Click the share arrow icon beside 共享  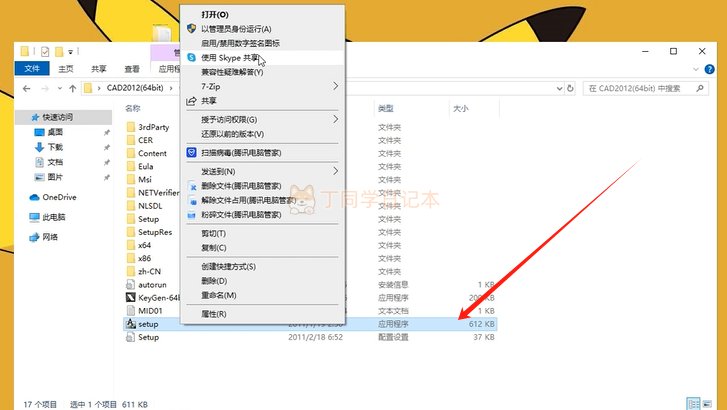tap(191, 101)
